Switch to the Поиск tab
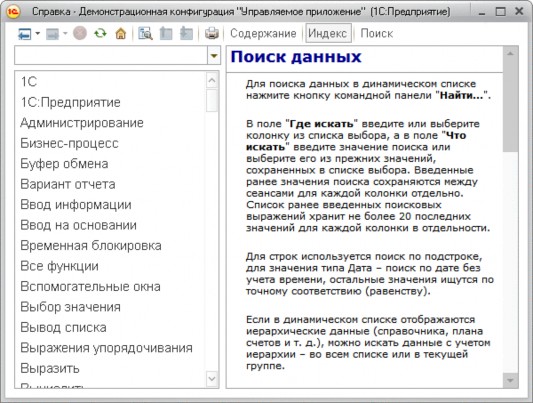The image size is (533, 403). click(x=377, y=33)
